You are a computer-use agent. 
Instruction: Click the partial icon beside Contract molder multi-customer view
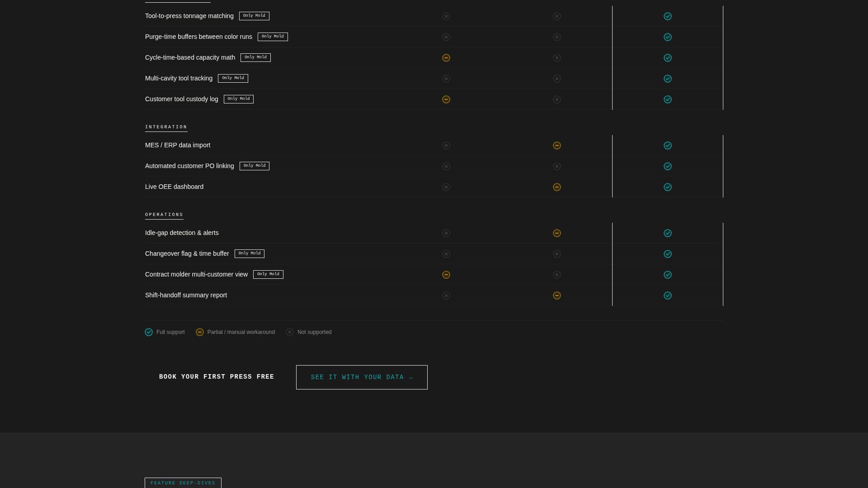coord(446,275)
